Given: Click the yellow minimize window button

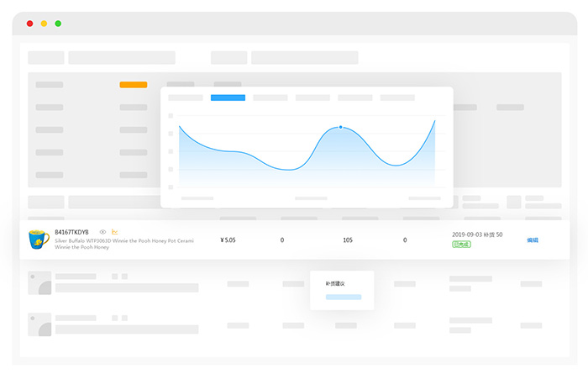Looking at the screenshot, I should [x=44, y=24].
